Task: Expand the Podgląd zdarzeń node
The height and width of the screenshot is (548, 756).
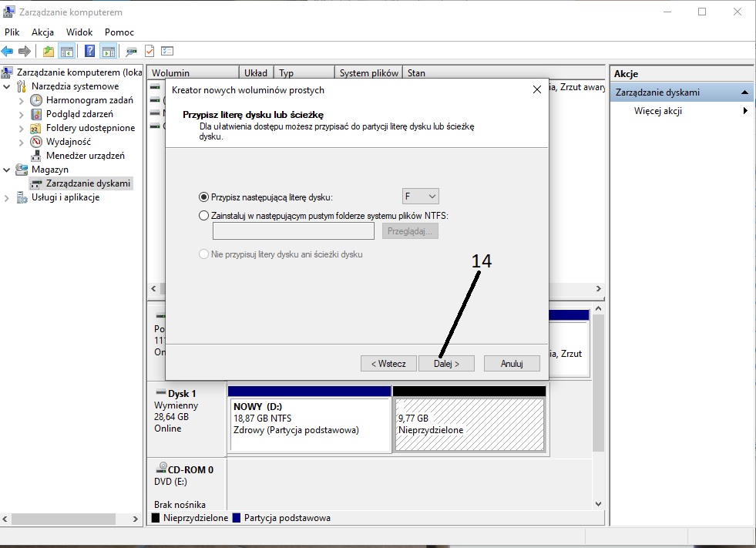Action: [x=22, y=115]
